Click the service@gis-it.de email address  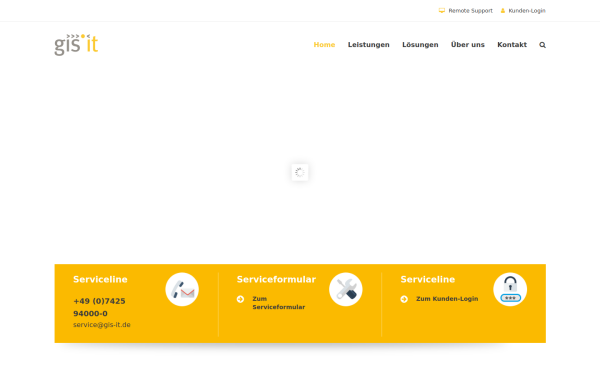102,324
